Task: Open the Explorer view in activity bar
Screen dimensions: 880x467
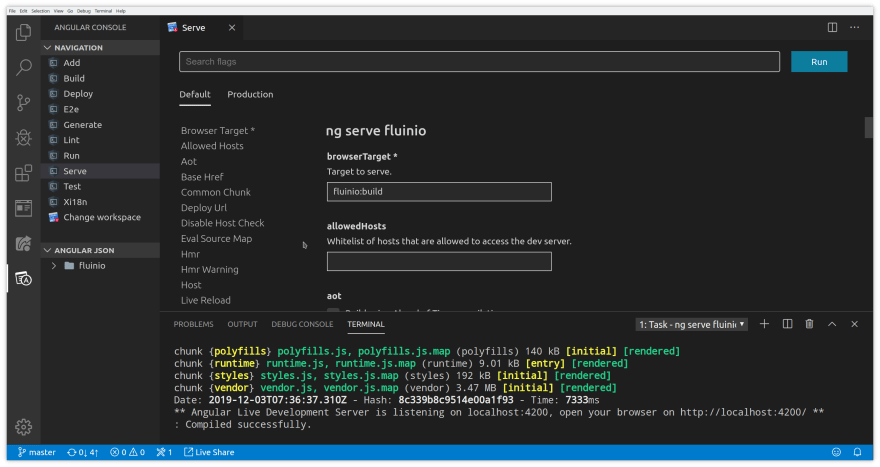Action: (x=23, y=33)
